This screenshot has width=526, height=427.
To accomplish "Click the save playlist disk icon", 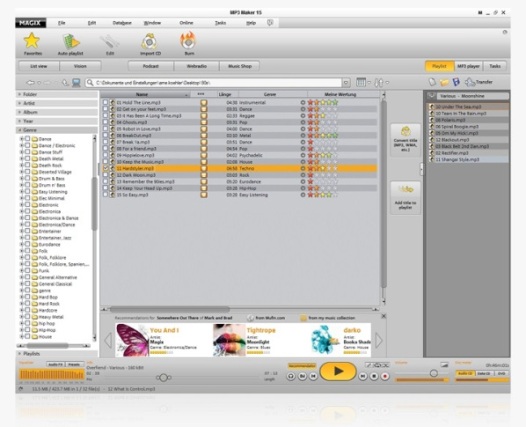I will pyautogui.click(x=456, y=82).
